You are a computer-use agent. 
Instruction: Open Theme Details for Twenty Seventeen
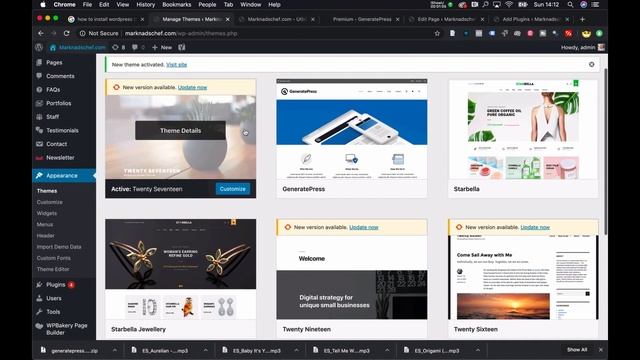(x=180, y=131)
